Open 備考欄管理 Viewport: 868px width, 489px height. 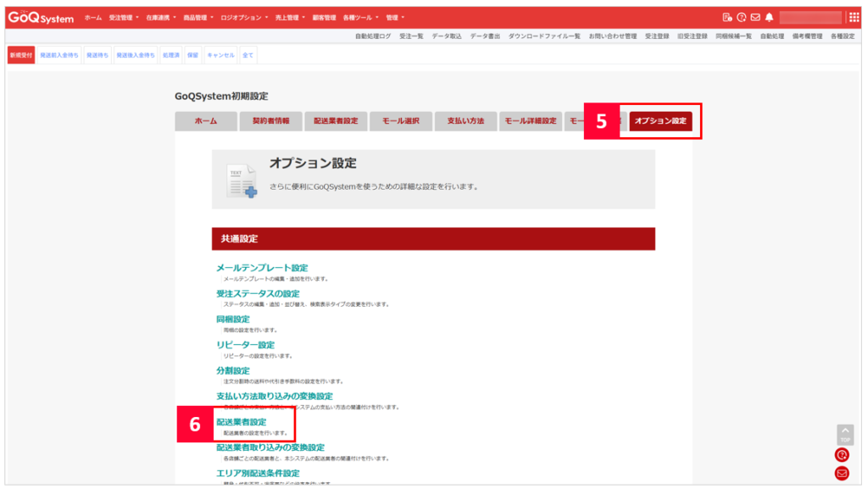807,36
